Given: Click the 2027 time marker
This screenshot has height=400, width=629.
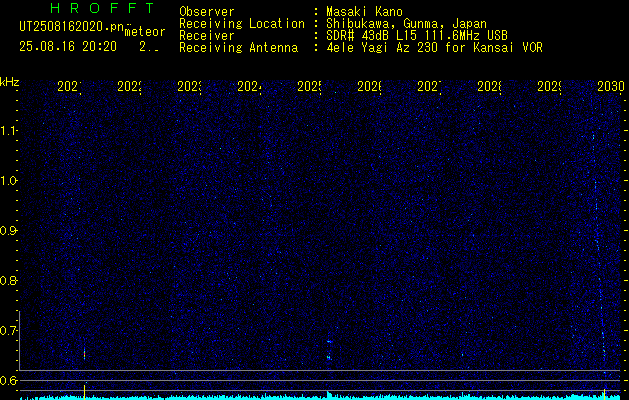Looking at the screenshot, I should [x=429, y=86].
